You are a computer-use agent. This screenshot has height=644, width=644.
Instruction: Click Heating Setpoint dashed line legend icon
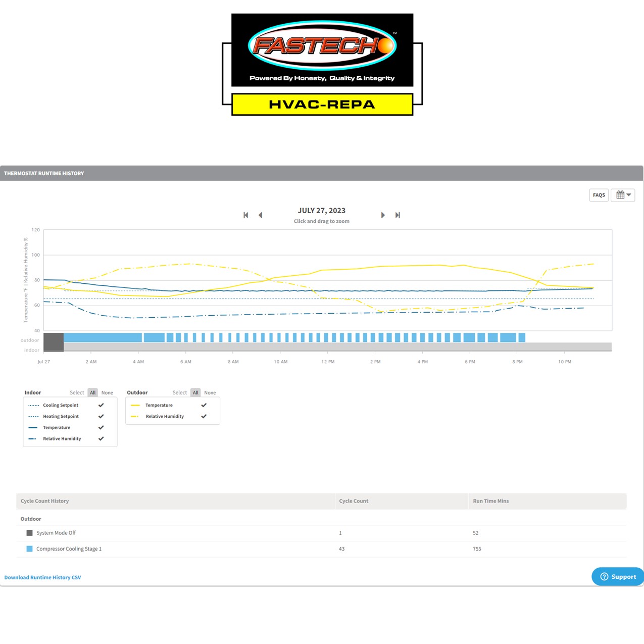tap(33, 416)
